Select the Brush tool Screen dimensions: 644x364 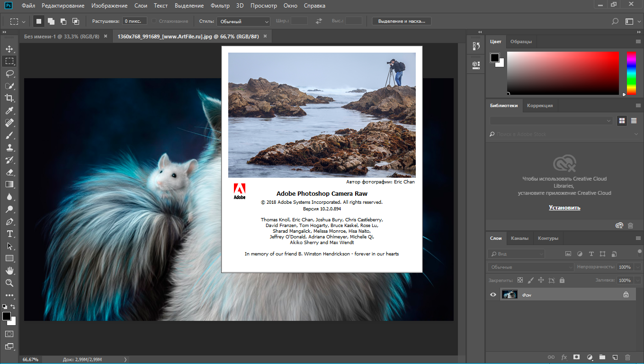(x=9, y=135)
